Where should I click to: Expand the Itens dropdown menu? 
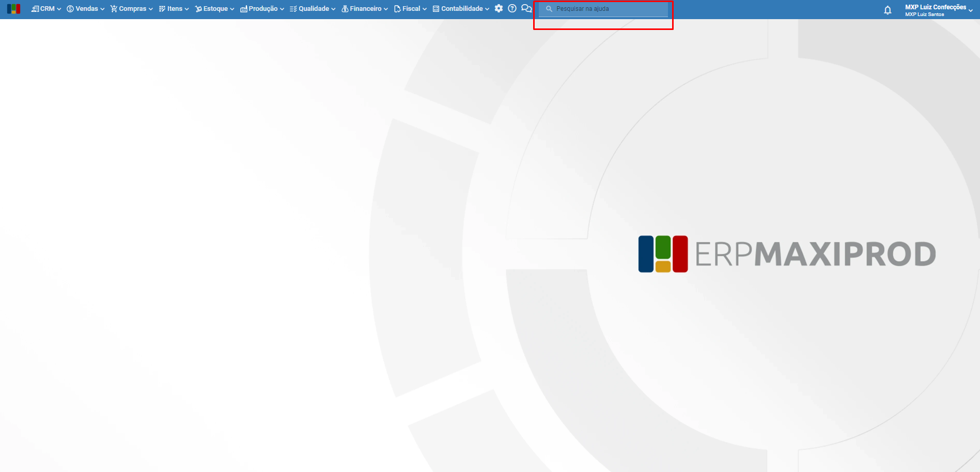click(174, 9)
